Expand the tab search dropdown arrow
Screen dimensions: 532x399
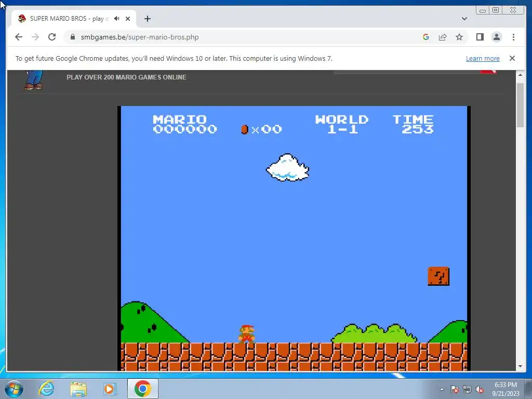point(464,19)
